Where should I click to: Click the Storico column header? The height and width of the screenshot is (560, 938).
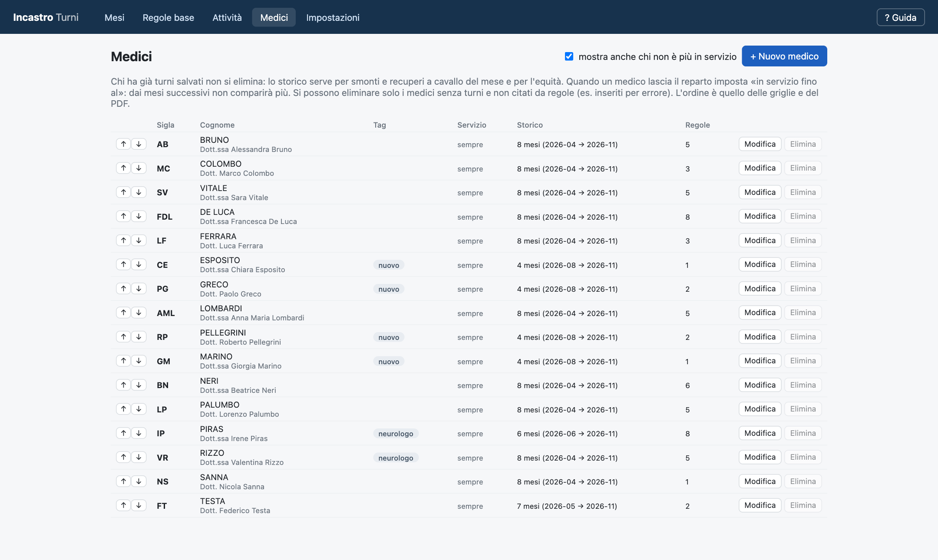(x=530, y=125)
